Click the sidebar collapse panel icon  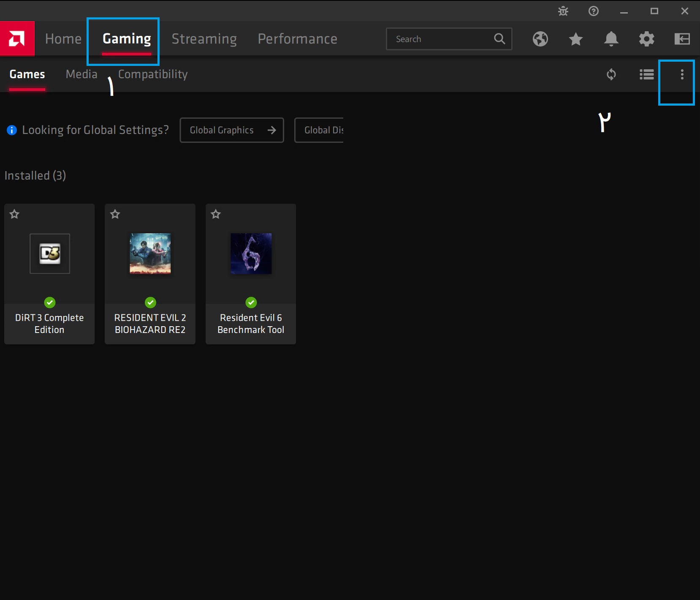pos(682,39)
